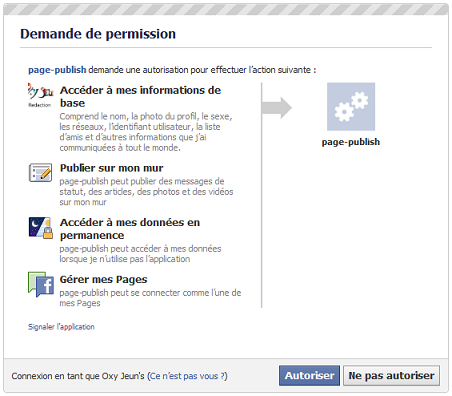Open the blue page-publish link in the request sentence
The height and width of the screenshot is (396, 452).
(57, 70)
